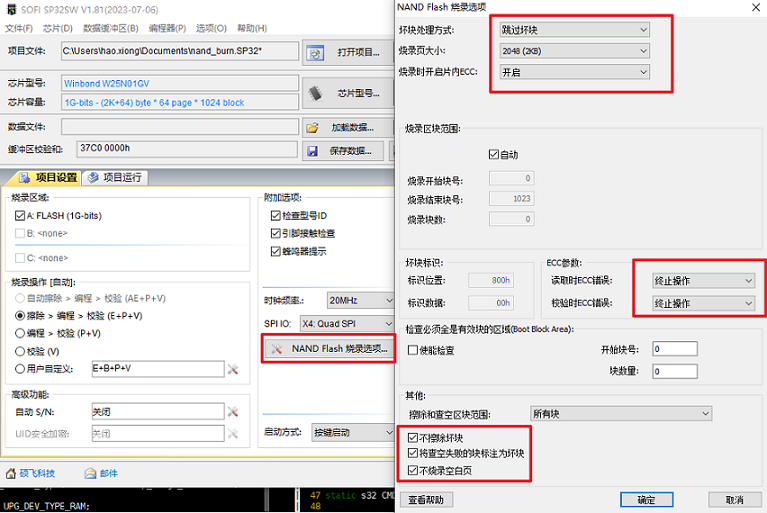Click the 自动 S/N 关闭 field

point(158,412)
